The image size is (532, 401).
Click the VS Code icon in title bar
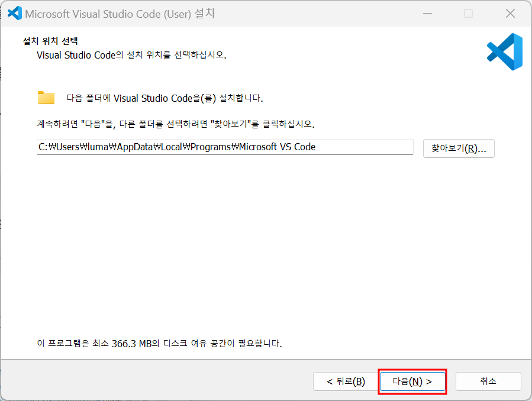tap(15, 14)
